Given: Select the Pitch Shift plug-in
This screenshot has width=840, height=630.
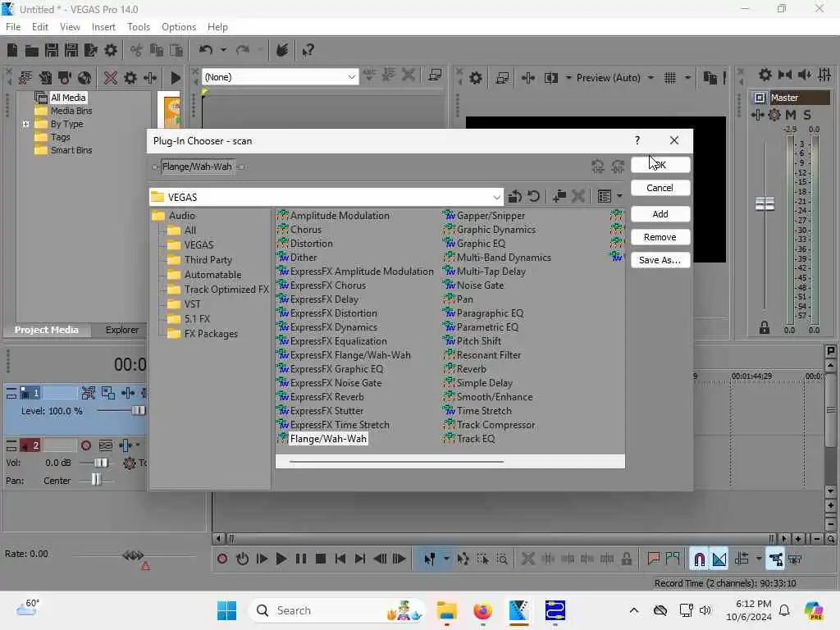Looking at the screenshot, I should pos(479,341).
